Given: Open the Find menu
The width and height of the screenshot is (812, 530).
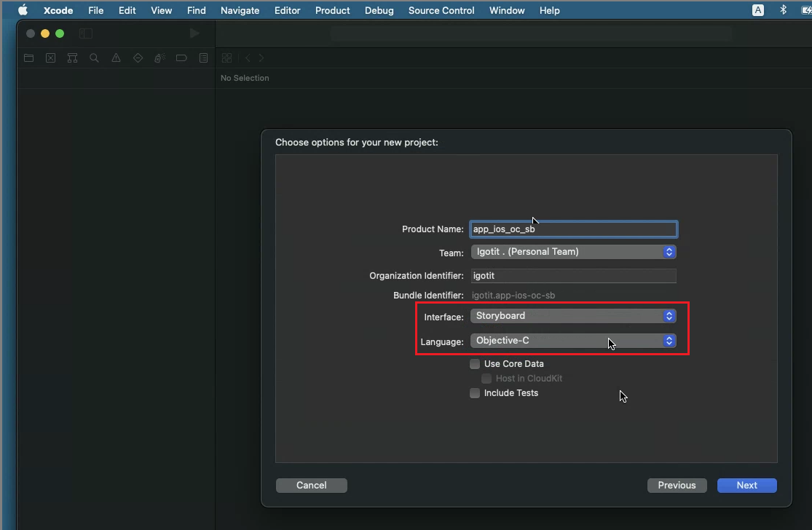Looking at the screenshot, I should pyautogui.click(x=197, y=10).
